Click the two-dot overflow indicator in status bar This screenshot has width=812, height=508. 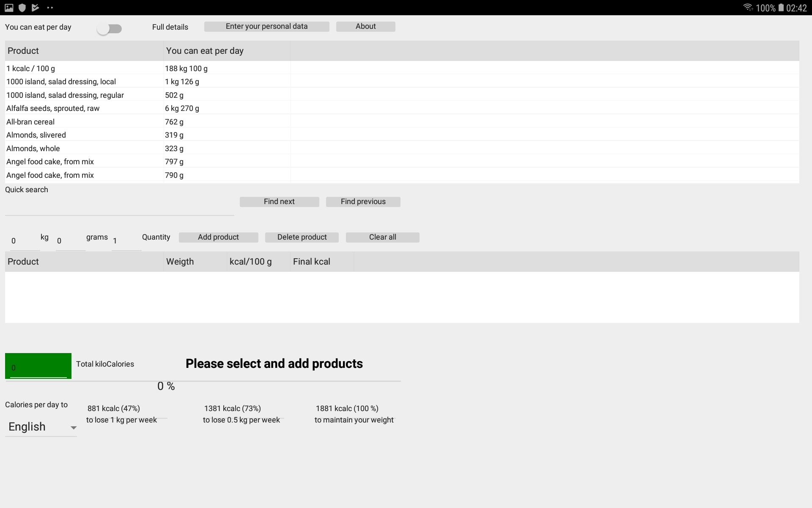50,8
